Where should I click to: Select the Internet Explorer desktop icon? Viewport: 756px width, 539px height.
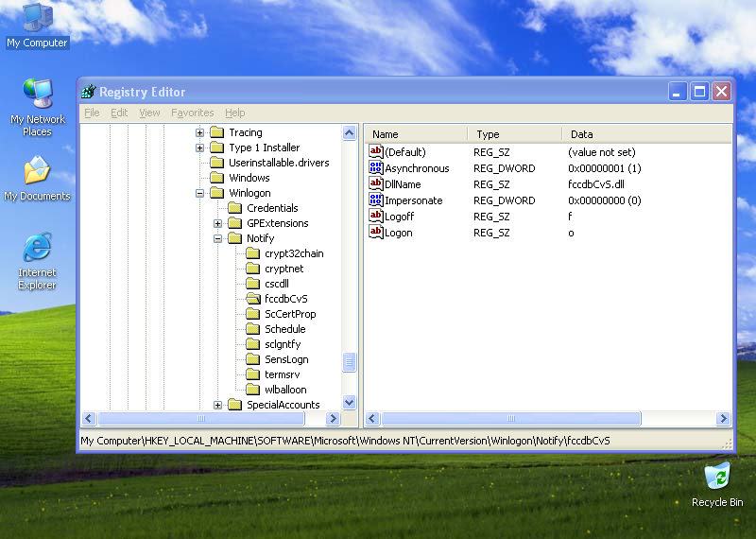[x=37, y=261]
